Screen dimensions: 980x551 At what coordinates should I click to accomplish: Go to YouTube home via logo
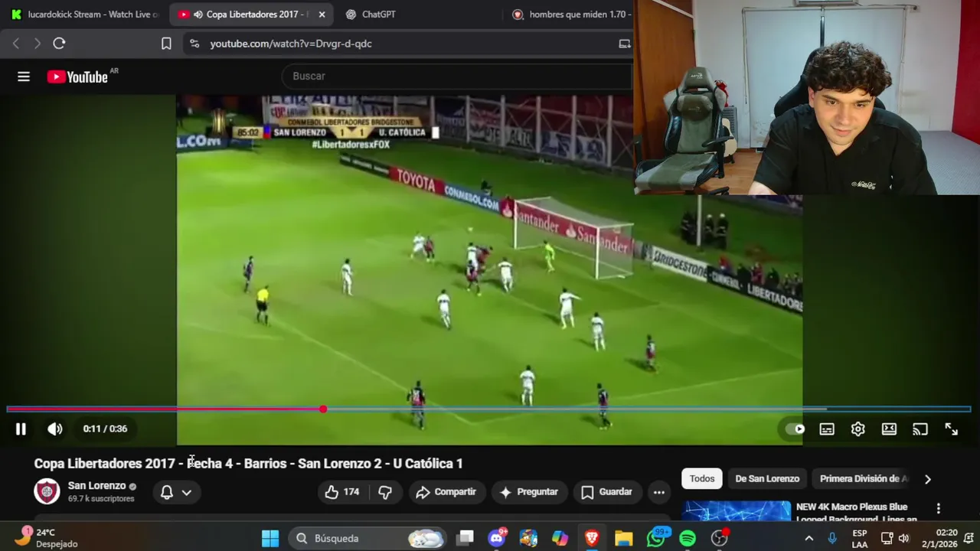[77, 77]
